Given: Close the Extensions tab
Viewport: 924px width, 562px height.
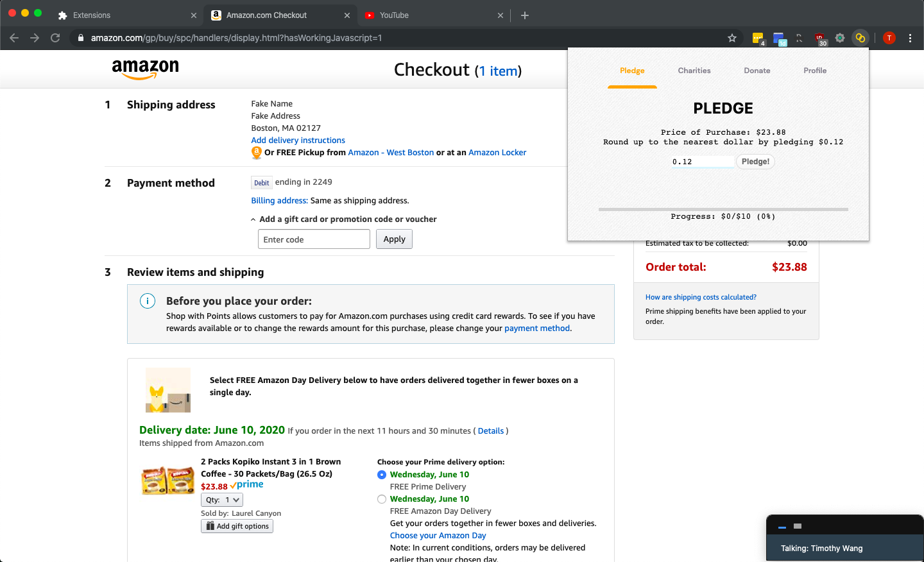Looking at the screenshot, I should (194, 15).
